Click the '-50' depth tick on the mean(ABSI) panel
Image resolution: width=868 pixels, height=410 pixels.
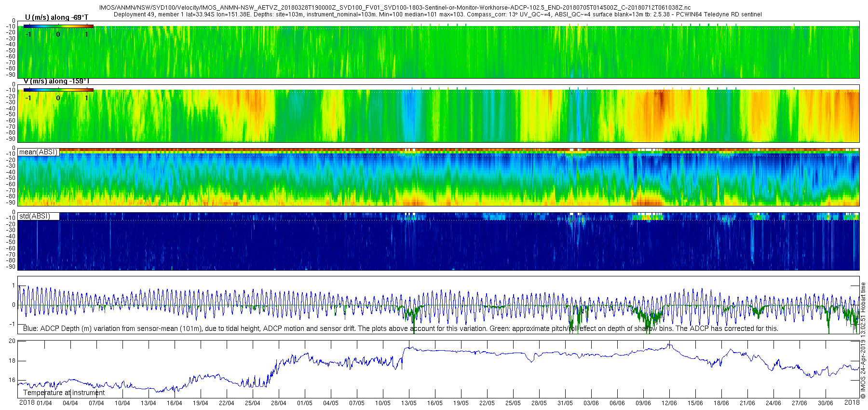tap(11, 178)
